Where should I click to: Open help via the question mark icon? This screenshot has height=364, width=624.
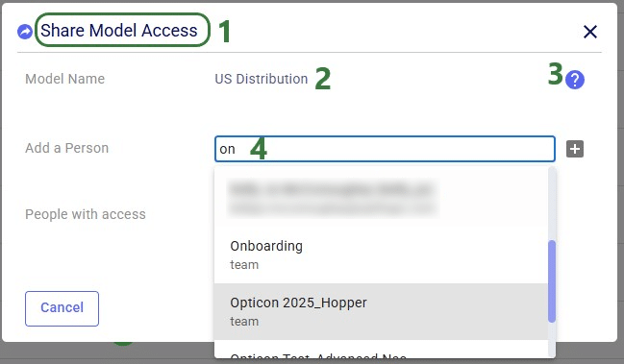(575, 80)
